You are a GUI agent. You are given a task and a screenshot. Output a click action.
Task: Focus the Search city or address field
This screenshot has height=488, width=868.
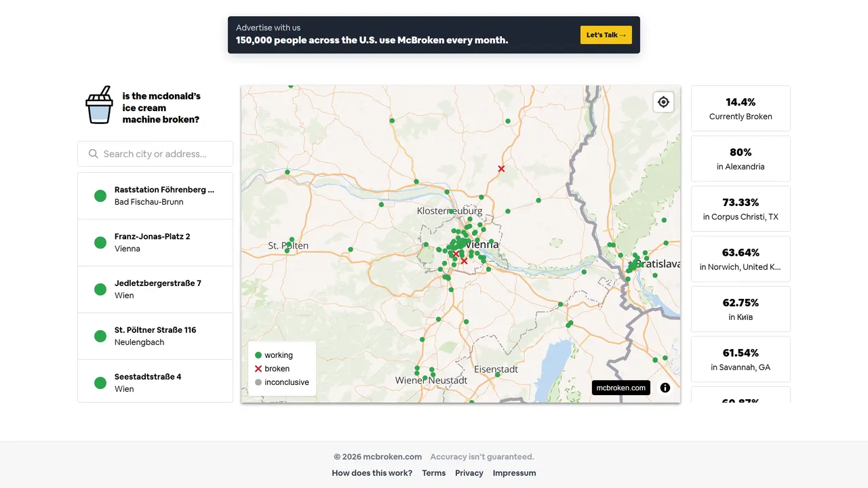(x=155, y=154)
